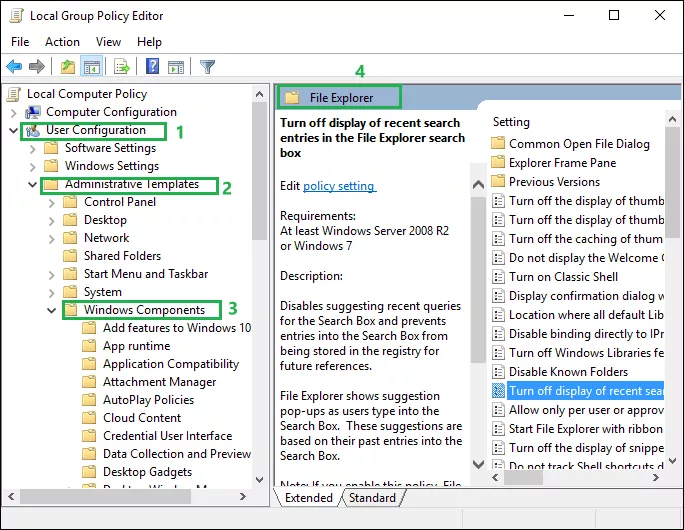Click settings list horizontal scroll right arrow

(656, 478)
